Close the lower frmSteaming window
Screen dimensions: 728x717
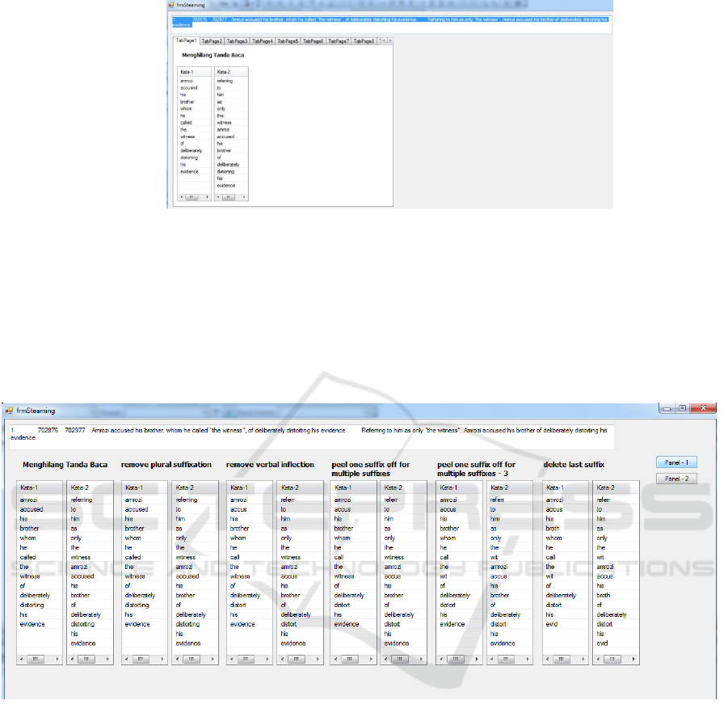point(703,409)
